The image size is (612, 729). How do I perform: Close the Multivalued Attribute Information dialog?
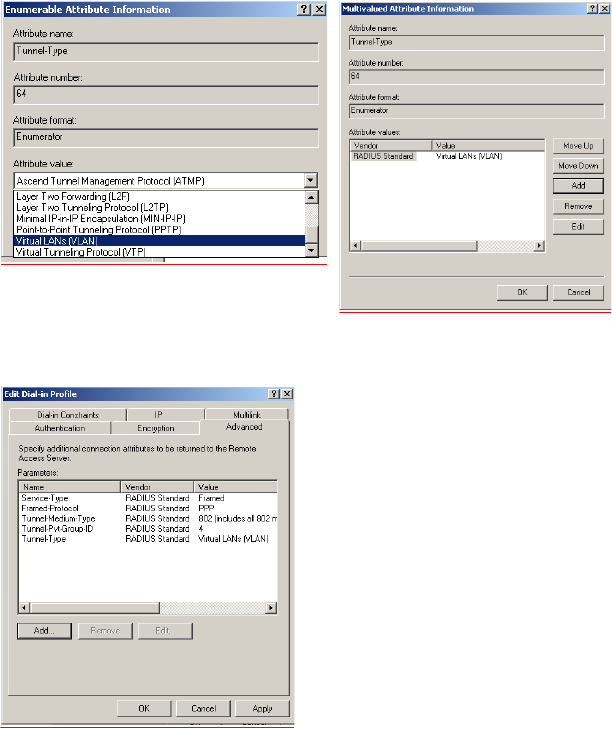pyautogui.click(x=604, y=9)
